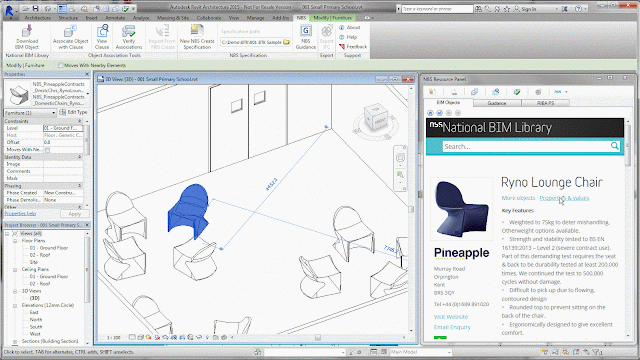Click the binoculars search icon in title bar

click(478, 9)
